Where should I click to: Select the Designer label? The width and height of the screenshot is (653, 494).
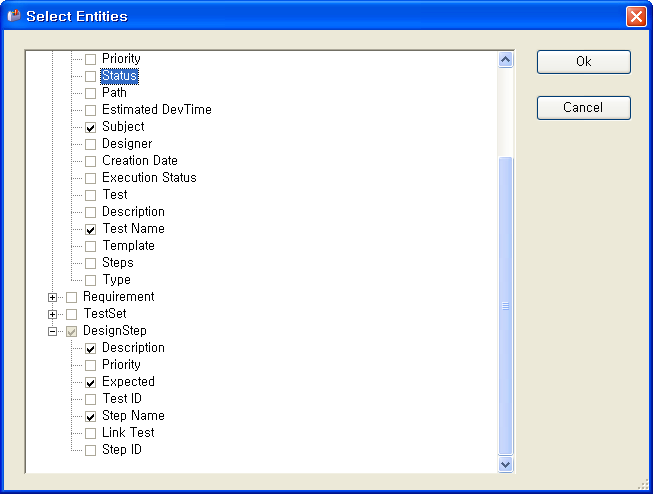tap(127, 144)
